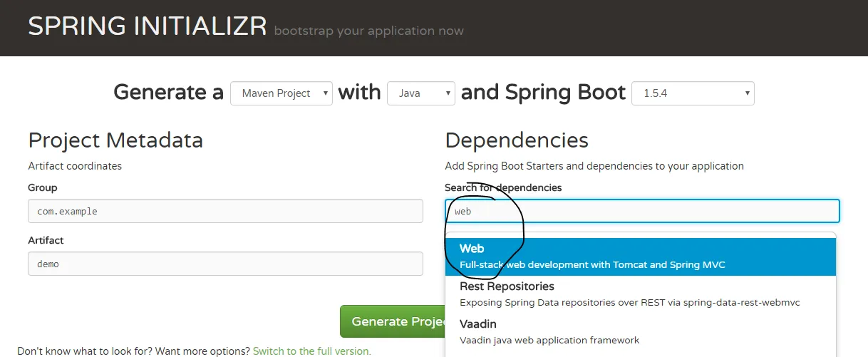Select the Vaadin dependency suggestion
The height and width of the screenshot is (357, 868).
641,331
